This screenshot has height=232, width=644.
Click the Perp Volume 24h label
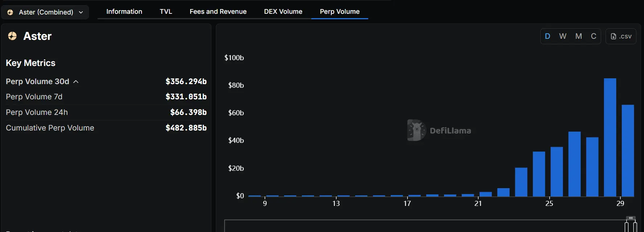(x=37, y=112)
